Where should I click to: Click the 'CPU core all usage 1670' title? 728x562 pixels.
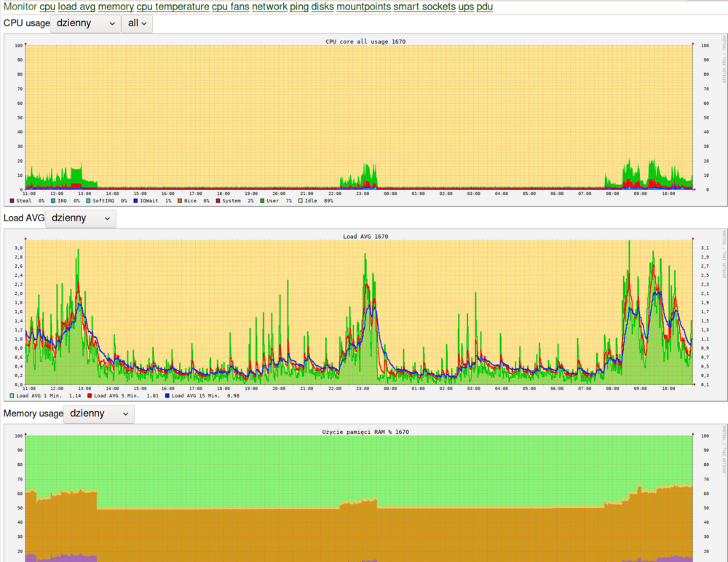365,41
